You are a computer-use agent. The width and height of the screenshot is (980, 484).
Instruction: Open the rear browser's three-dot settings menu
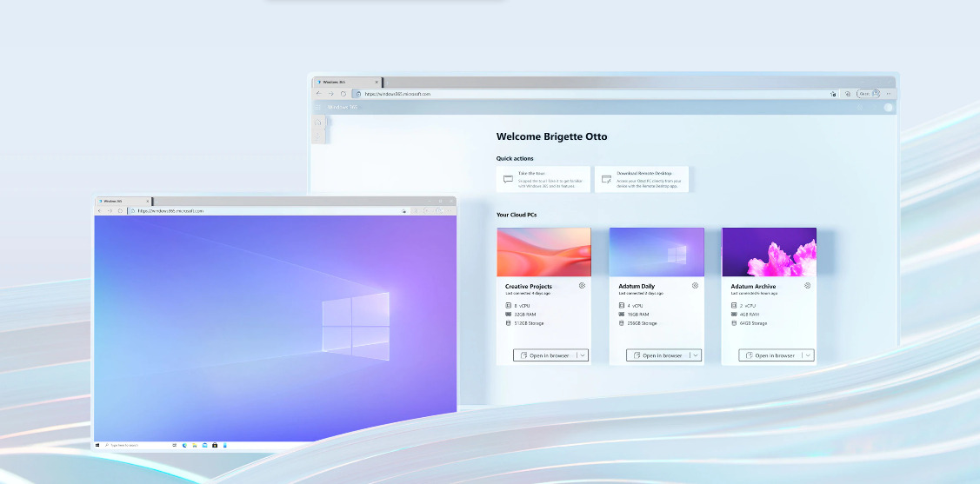click(x=889, y=94)
